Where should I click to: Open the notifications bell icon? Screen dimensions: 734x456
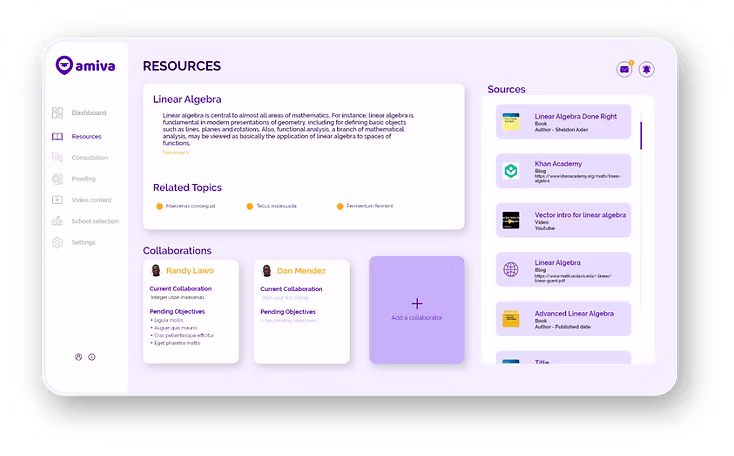pyautogui.click(x=646, y=69)
